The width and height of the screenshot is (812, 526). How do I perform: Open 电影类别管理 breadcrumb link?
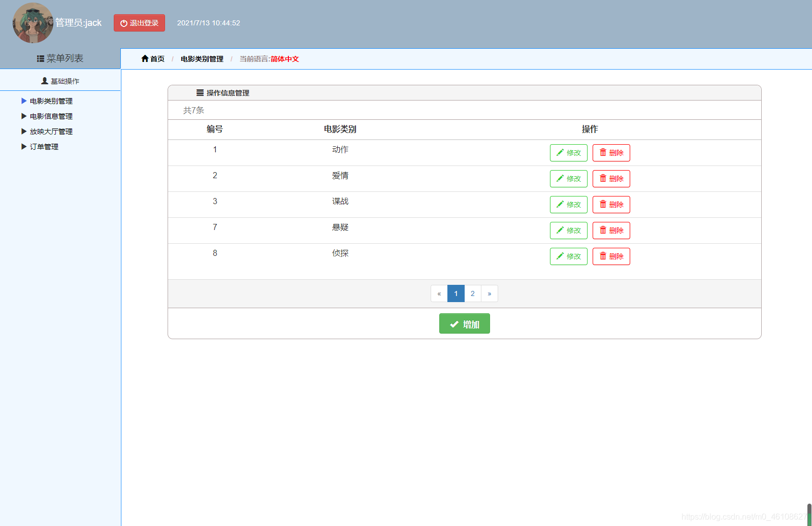point(202,59)
